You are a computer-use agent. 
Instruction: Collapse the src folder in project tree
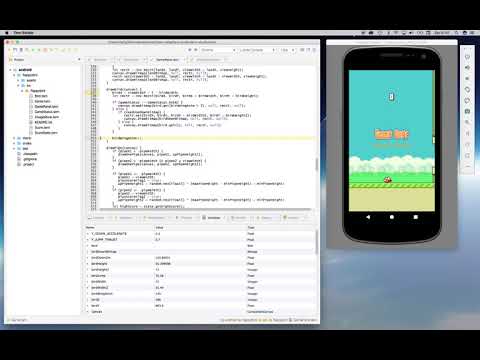(x=18, y=86)
